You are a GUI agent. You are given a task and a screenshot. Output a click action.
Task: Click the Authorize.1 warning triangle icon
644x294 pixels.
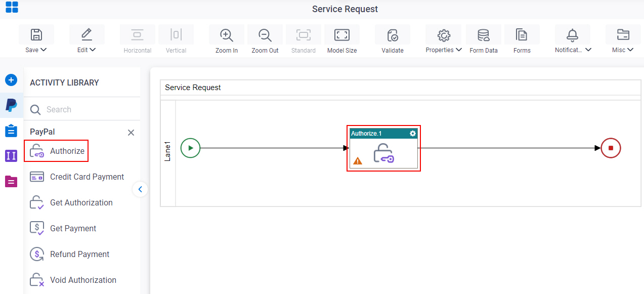tap(358, 161)
